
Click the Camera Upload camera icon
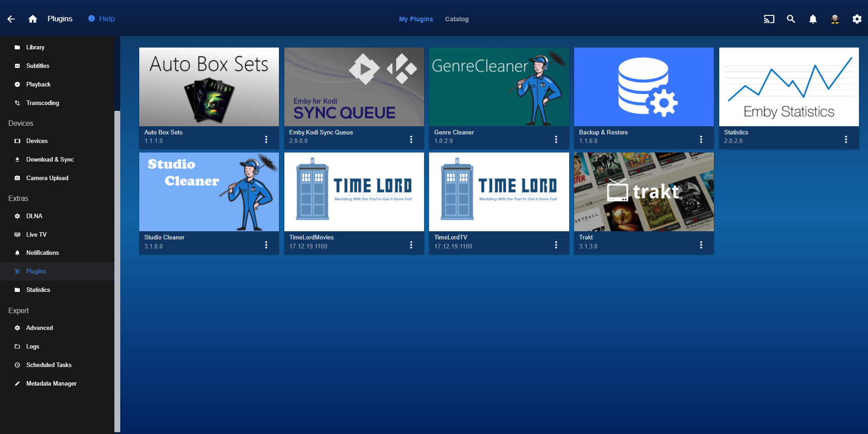[x=17, y=178]
